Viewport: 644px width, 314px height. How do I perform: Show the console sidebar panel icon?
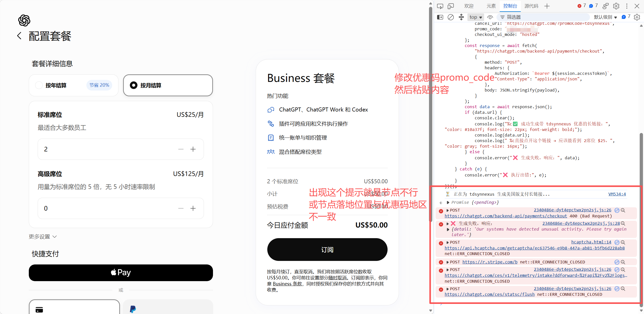[440, 17]
